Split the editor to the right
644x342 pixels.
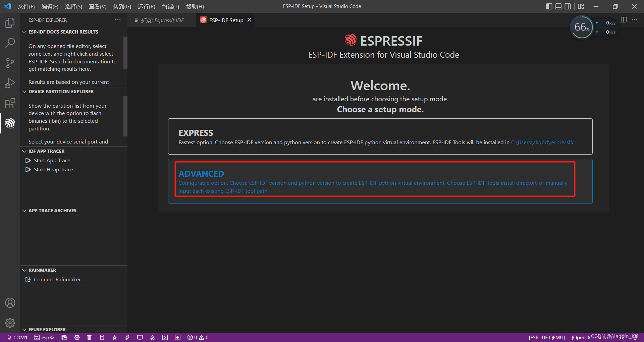pos(624,20)
